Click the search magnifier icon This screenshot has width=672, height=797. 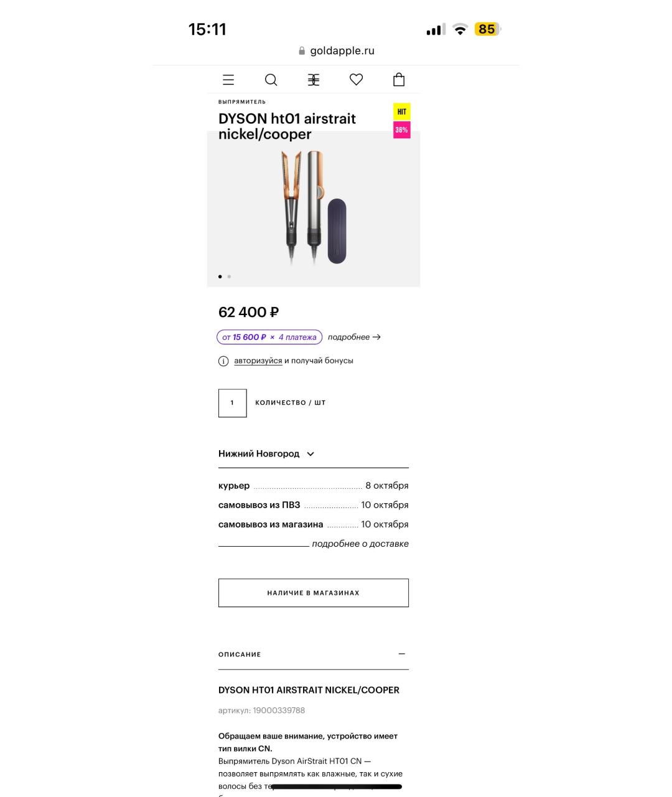(271, 80)
